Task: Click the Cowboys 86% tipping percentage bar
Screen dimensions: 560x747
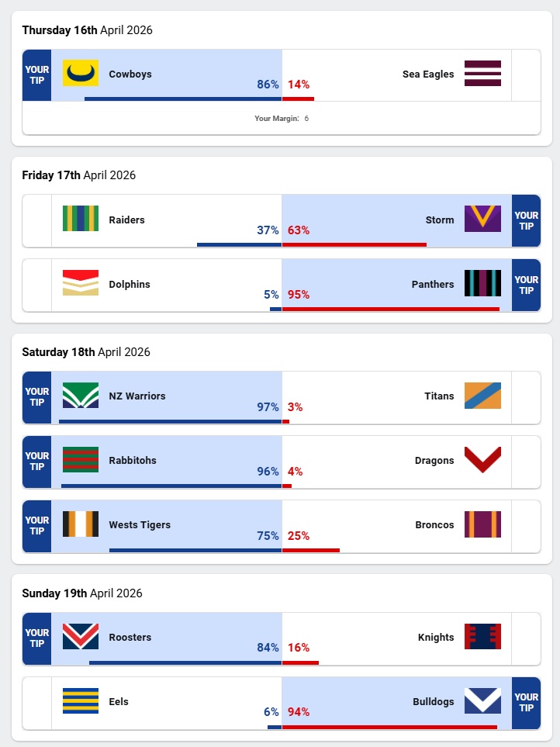Action: [x=182, y=99]
